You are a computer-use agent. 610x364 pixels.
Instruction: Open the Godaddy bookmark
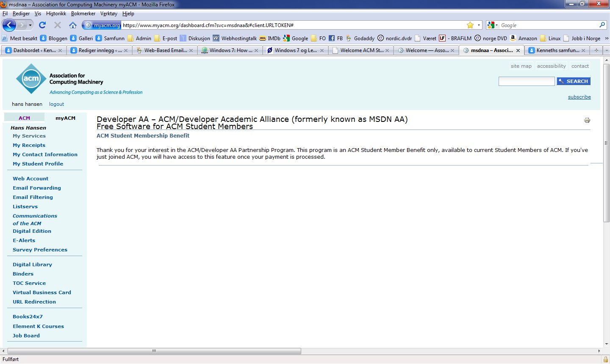360,38
